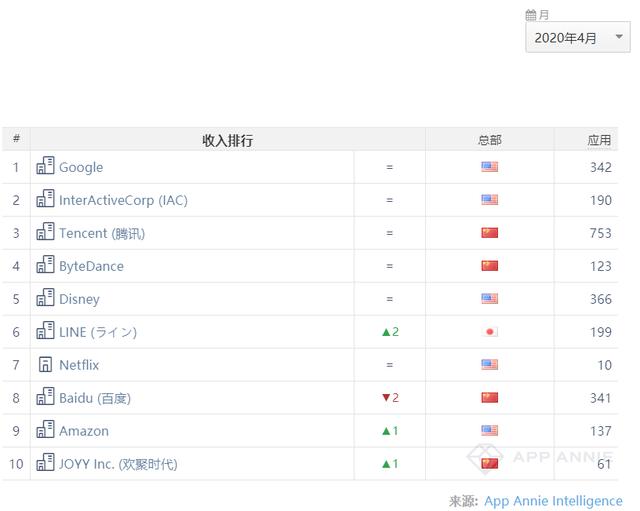640x511 pixels.
Task: Click the company icon beside Amazon
Action: 45,429
